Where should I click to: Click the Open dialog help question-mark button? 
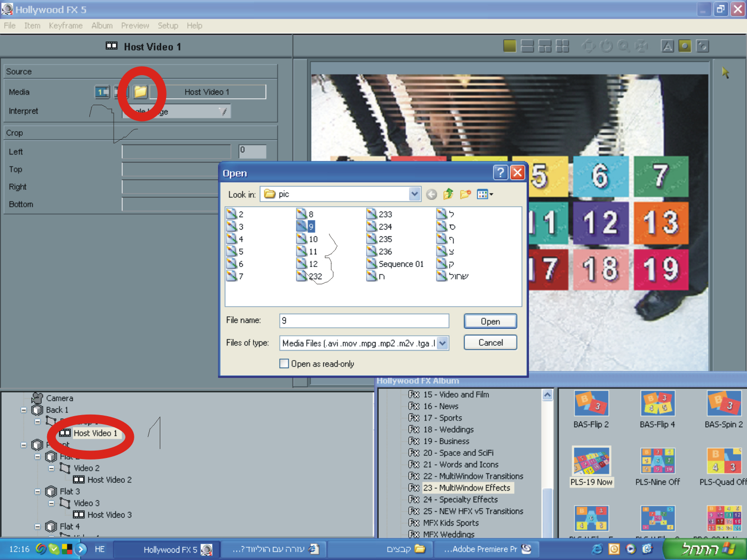[x=500, y=172]
